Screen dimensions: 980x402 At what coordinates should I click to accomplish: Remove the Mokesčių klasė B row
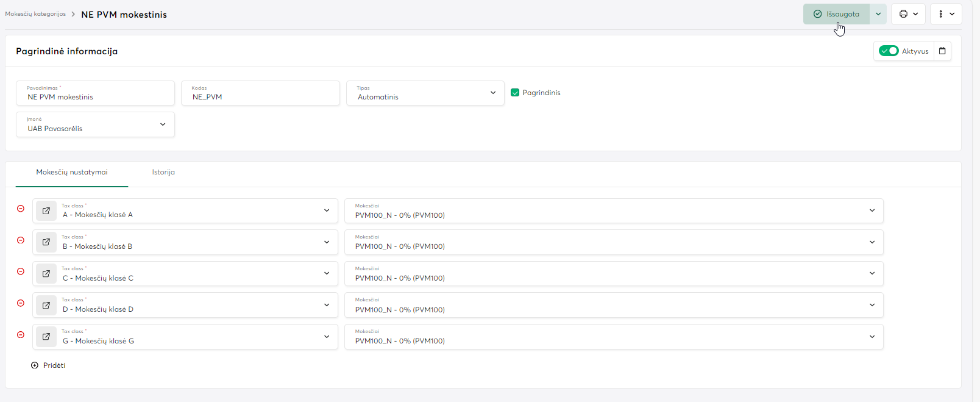(x=21, y=240)
